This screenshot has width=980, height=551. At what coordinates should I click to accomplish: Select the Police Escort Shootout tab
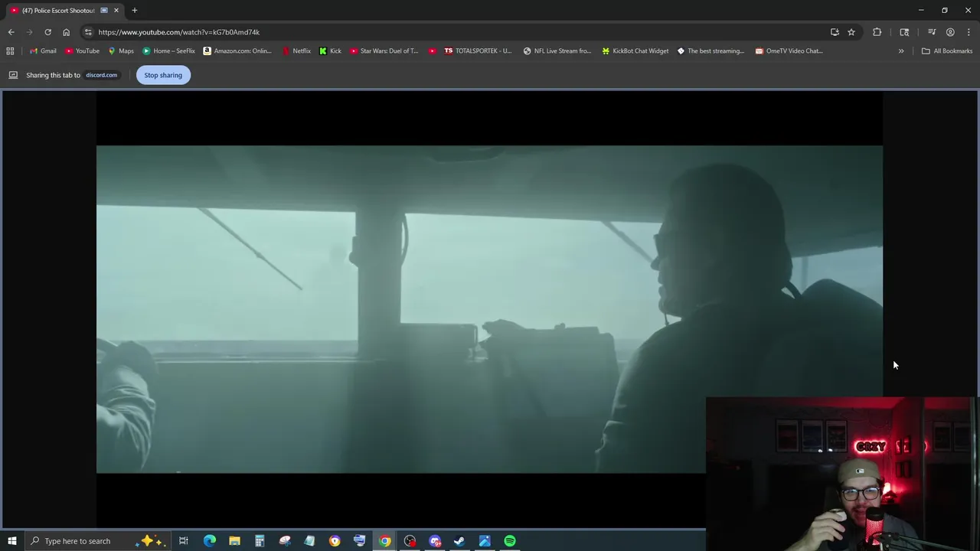pos(60,11)
